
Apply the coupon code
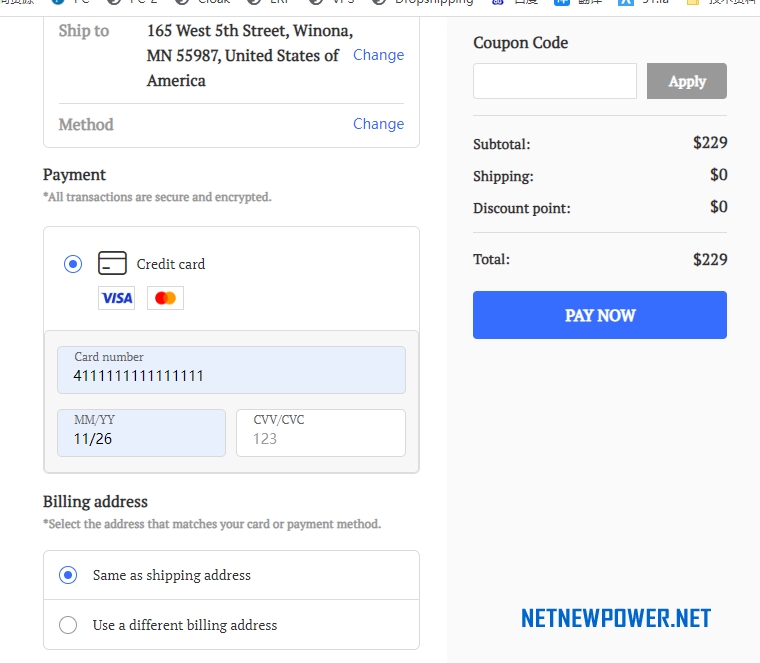coord(687,81)
